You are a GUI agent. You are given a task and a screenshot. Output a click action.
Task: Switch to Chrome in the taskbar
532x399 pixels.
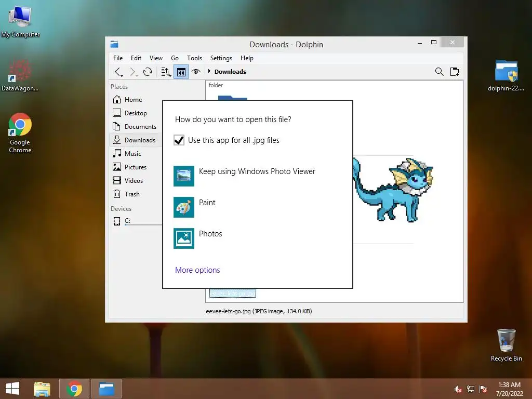[74, 389]
